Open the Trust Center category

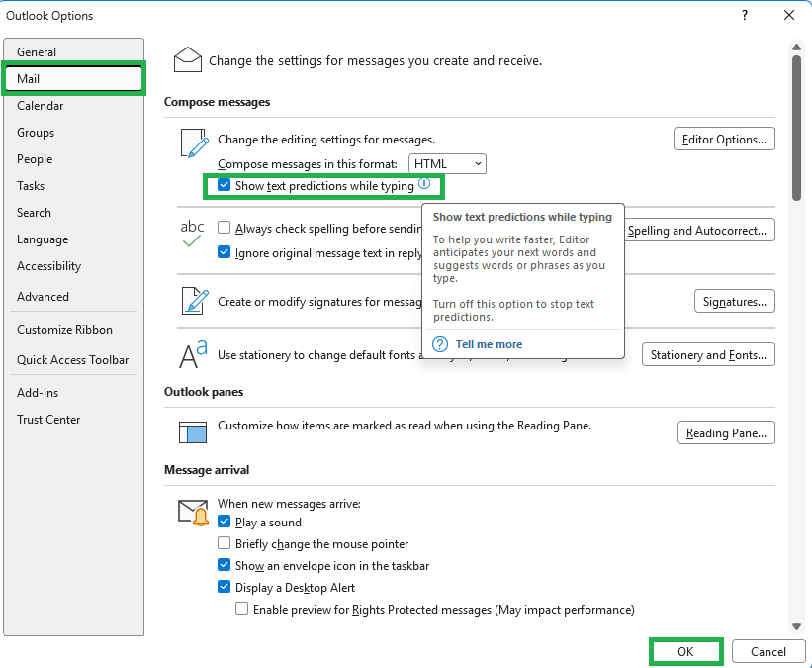click(73, 420)
